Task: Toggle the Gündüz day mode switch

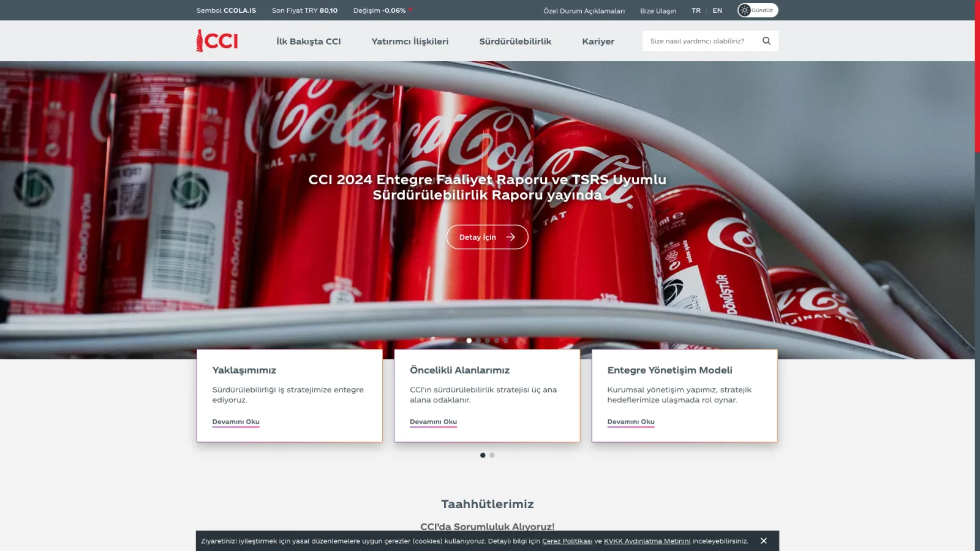Action: 758,10
